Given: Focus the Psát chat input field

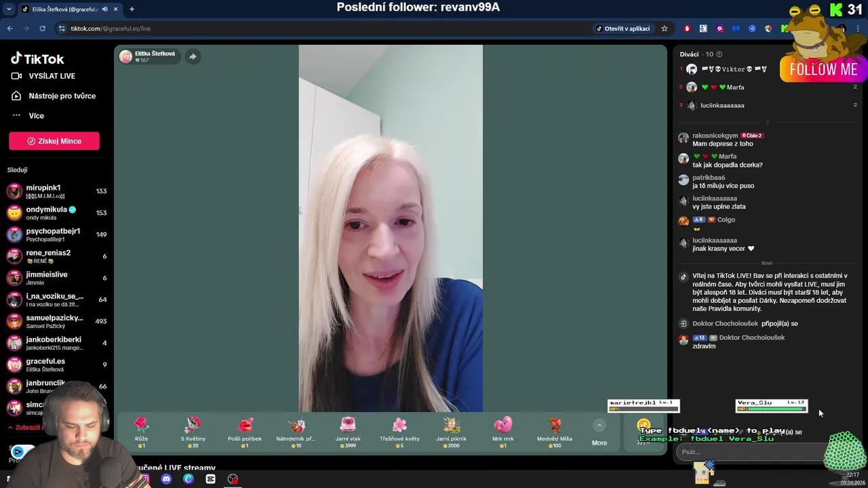Looking at the screenshot, I should click(749, 452).
